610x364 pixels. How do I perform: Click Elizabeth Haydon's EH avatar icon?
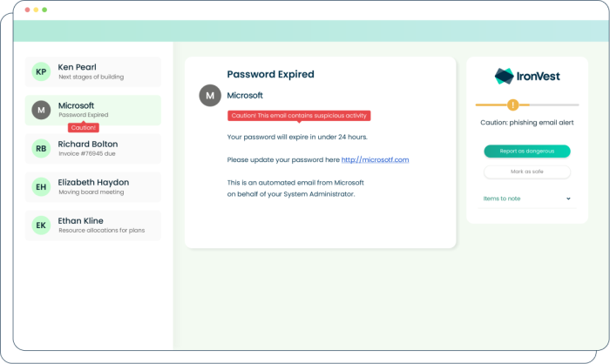click(41, 186)
